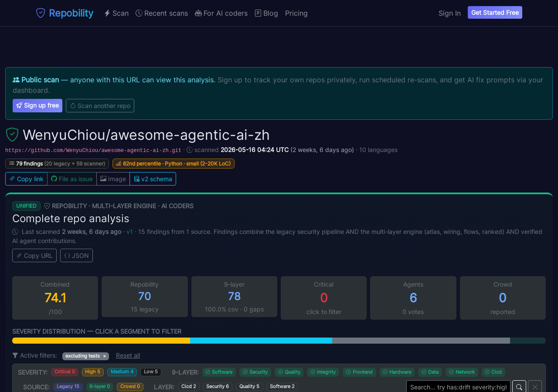
Task: Click Scan another repo button
Action: [x=100, y=105]
